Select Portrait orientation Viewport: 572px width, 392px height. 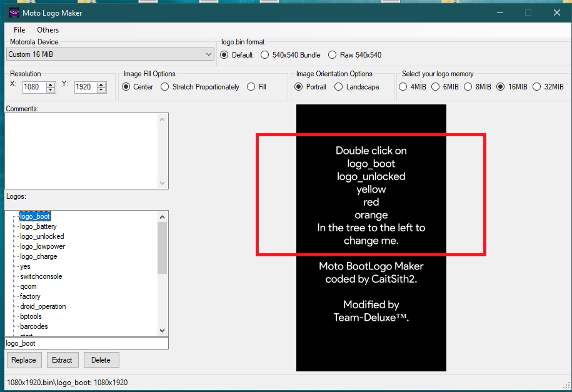pyautogui.click(x=311, y=87)
